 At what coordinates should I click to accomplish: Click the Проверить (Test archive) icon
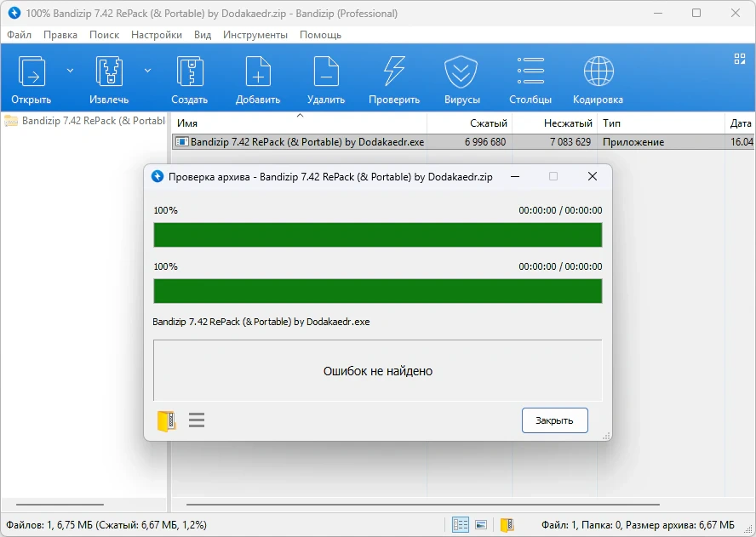[x=394, y=71]
